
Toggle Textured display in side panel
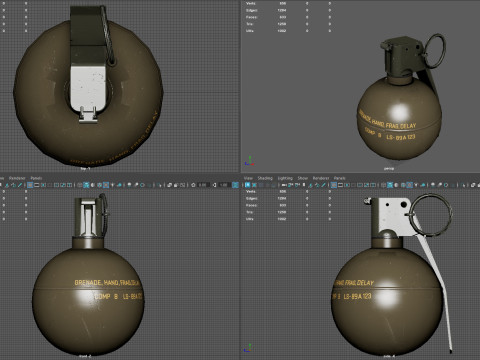pos(409,185)
